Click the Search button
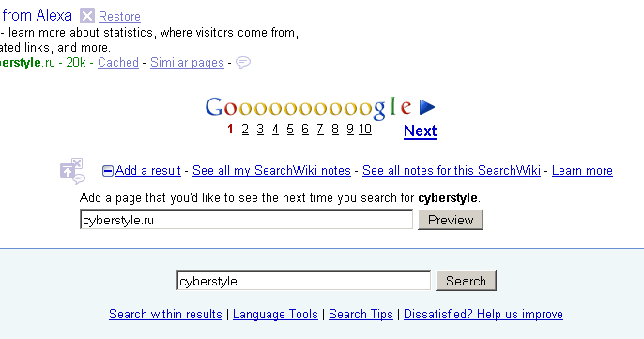The width and height of the screenshot is (644, 339). [x=467, y=281]
